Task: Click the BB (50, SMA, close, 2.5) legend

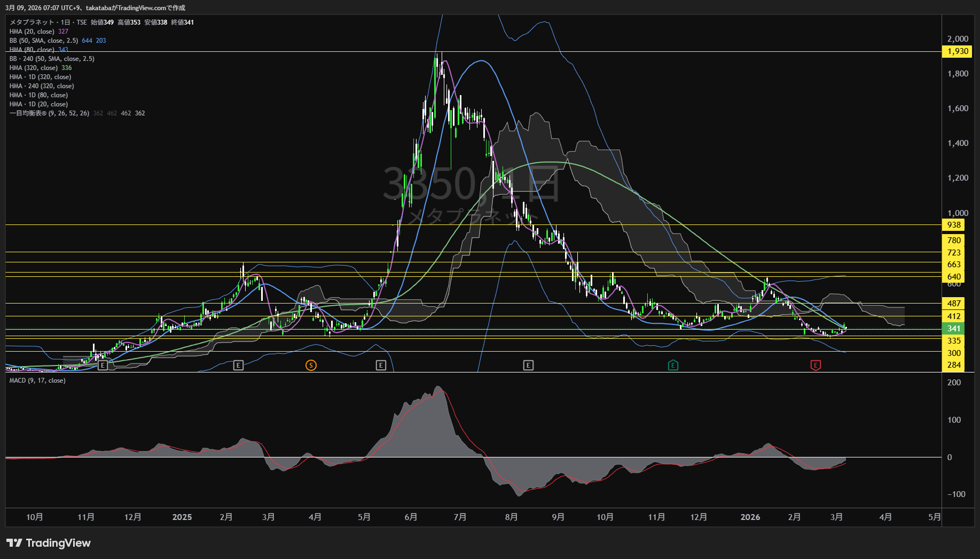Action: coord(44,41)
